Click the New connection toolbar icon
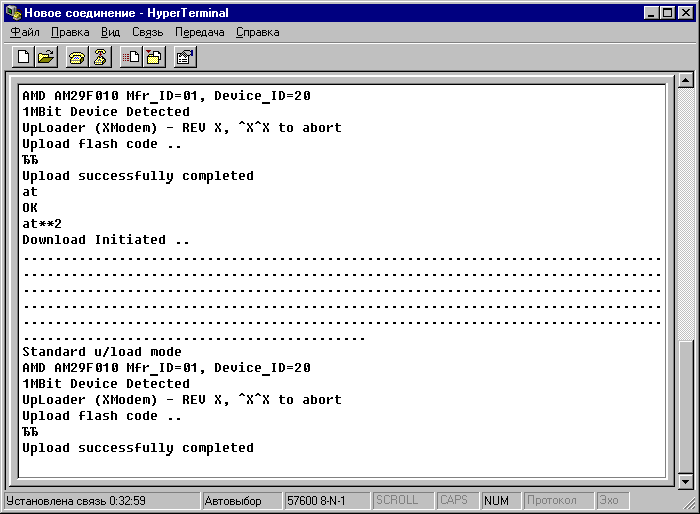The image size is (700, 514). pyautogui.click(x=23, y=57)
